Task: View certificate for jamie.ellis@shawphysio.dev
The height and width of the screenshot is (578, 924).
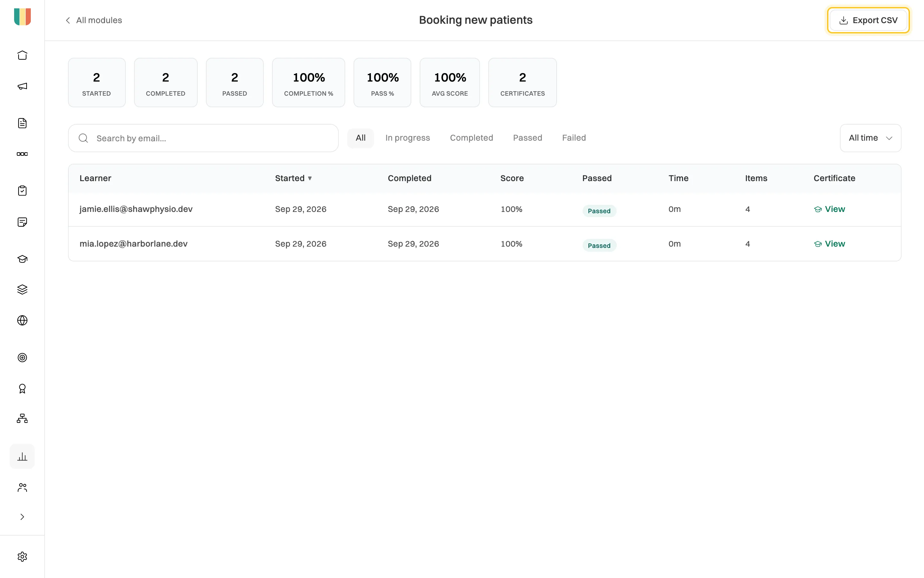Action: [x=829, y=209]
